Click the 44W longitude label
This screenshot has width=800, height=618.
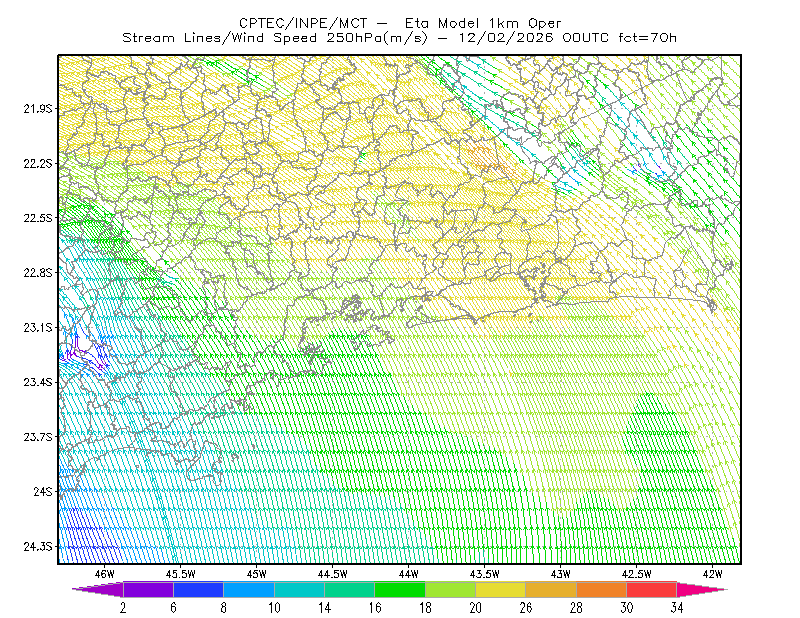point(409,574)
